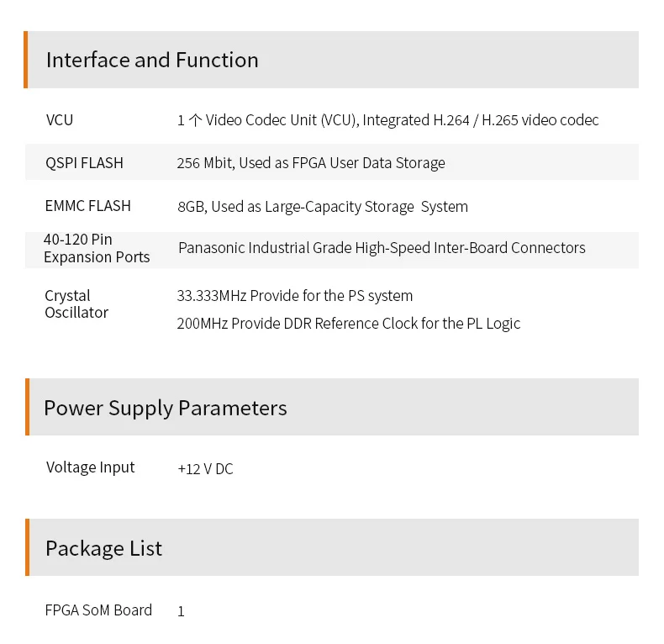Select the 40-120 Pin Expansion Ports label
The image size is (664, 644).
coord(97,248)
